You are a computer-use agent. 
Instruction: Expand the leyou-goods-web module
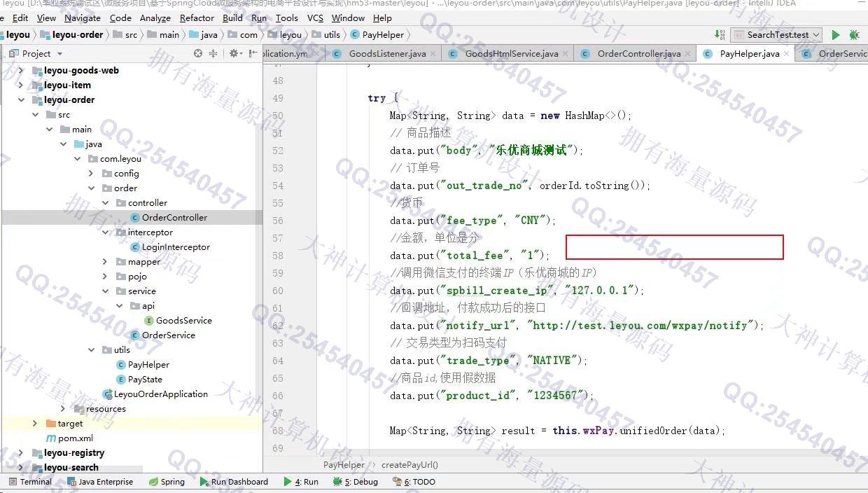21,70
